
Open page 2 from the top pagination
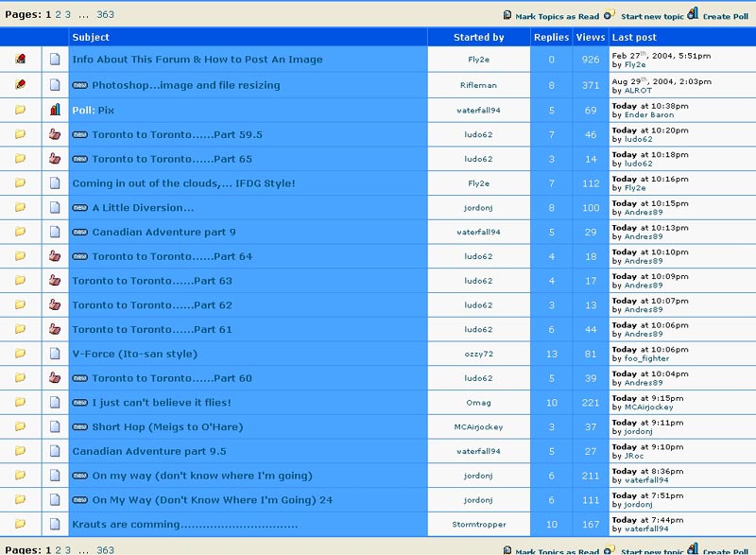(58, 15)
